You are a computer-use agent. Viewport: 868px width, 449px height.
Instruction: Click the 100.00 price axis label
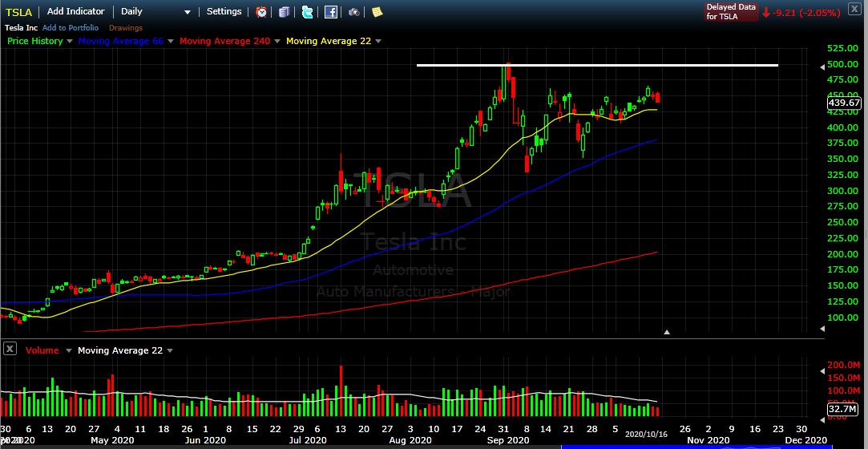pos(844,318)
